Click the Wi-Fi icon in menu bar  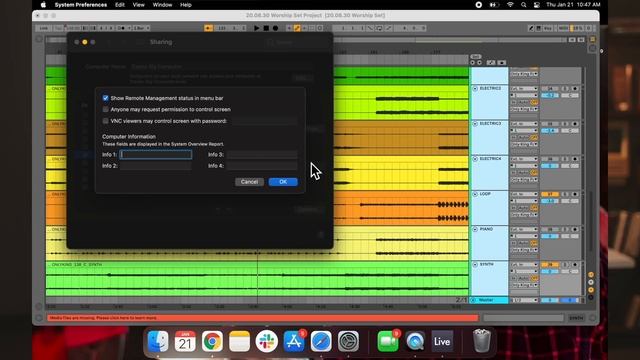510,5
